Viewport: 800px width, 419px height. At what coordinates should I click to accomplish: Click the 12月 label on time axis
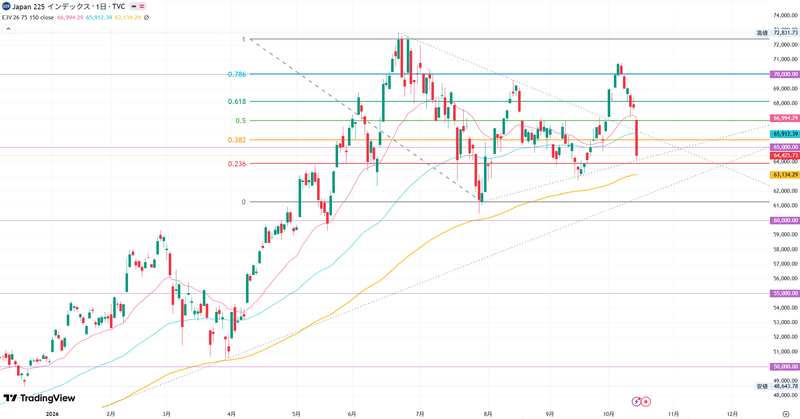coord(732,414)
